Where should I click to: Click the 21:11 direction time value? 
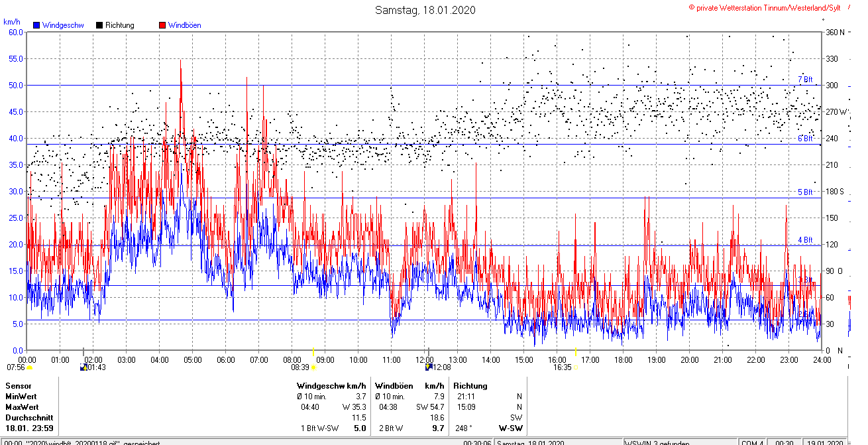pyautogui.click(x=466, y=397)
